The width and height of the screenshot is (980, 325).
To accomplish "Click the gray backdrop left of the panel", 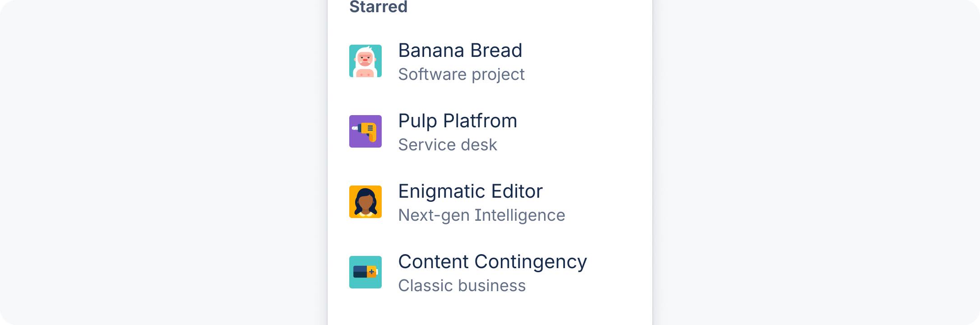I will click(162, 162).
